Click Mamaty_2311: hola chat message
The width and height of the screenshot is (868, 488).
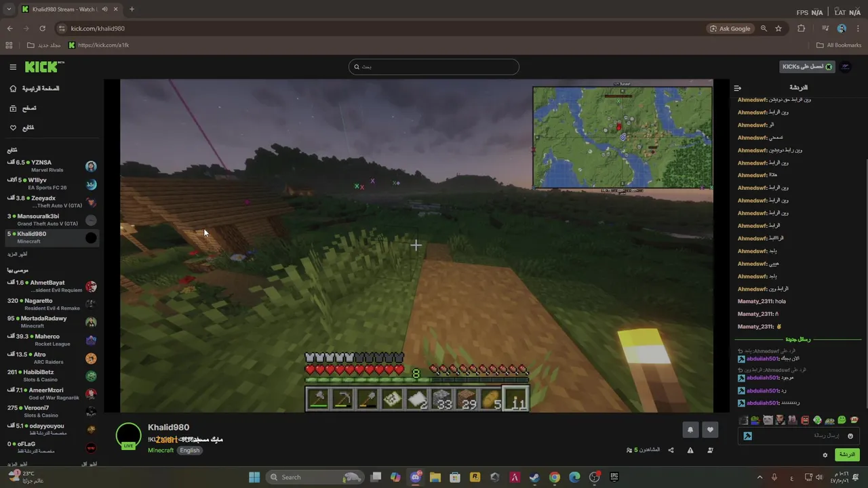762,302
